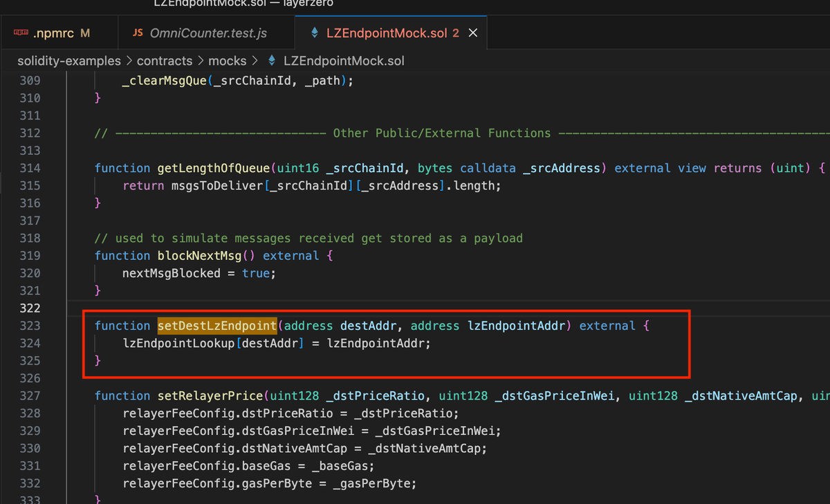830x504 pixels.
Task: Click line number 323
Action: (x=30, y=326)
